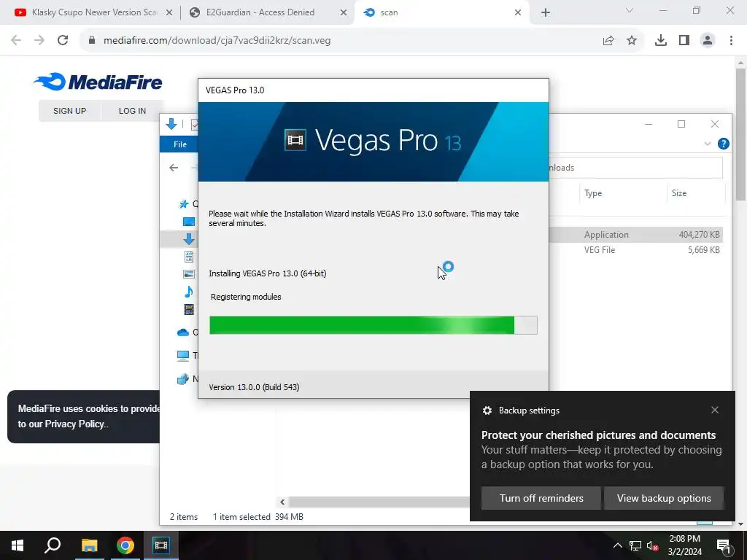Select Quick access star in Explorer sidebar
Screen dimensions: 747x560
[184, 204]
